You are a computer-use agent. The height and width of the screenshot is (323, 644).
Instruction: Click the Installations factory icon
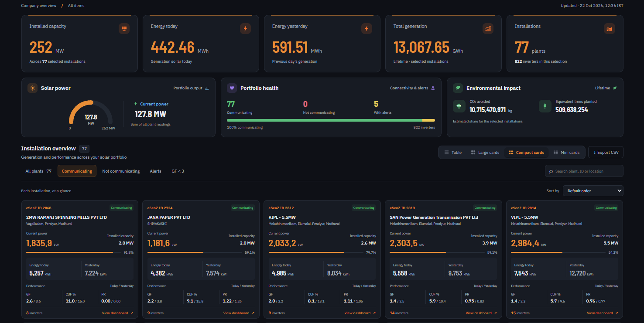609,29
